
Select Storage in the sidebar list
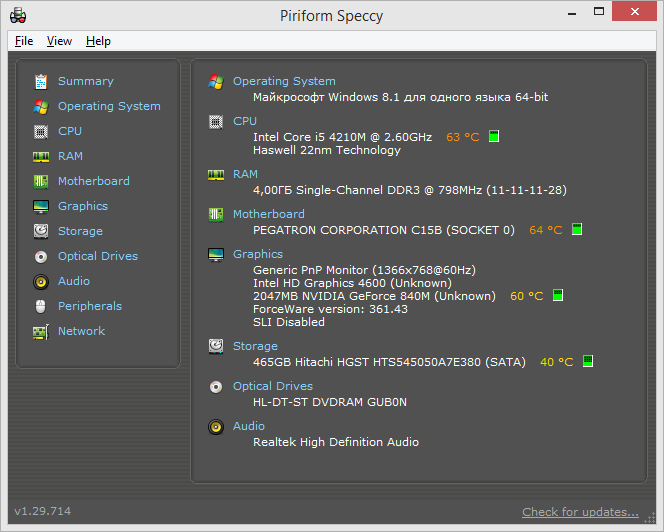click(80, 231)
